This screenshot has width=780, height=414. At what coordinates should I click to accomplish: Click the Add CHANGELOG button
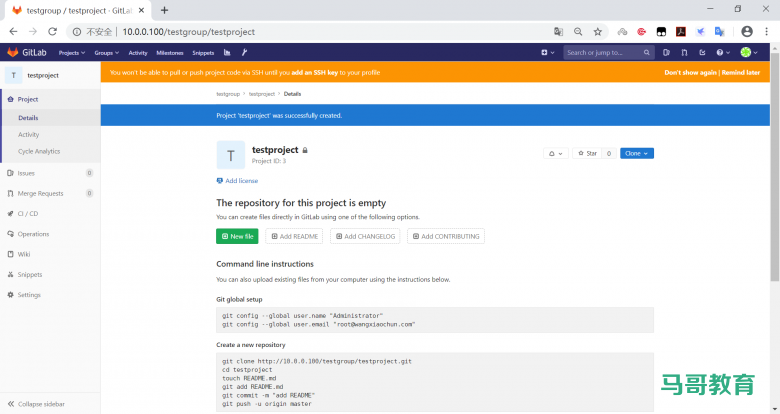(365, 236)
